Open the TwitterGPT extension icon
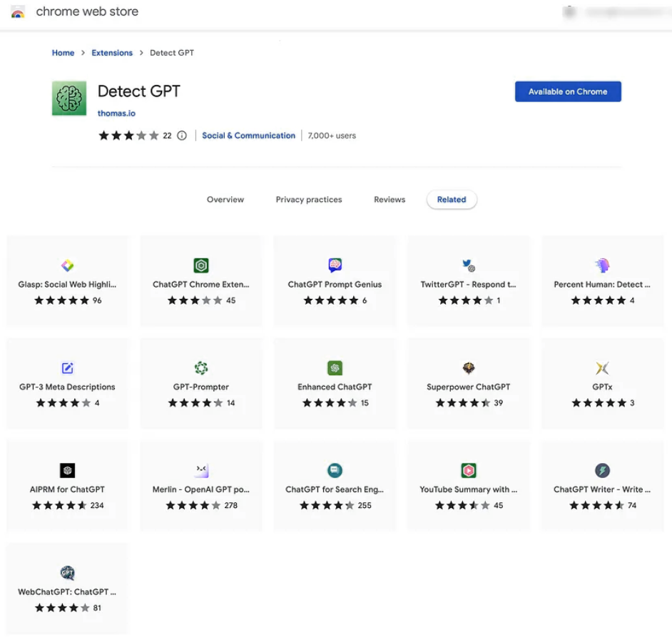Viewport: 672px width, 640px height. pos(469,265)
